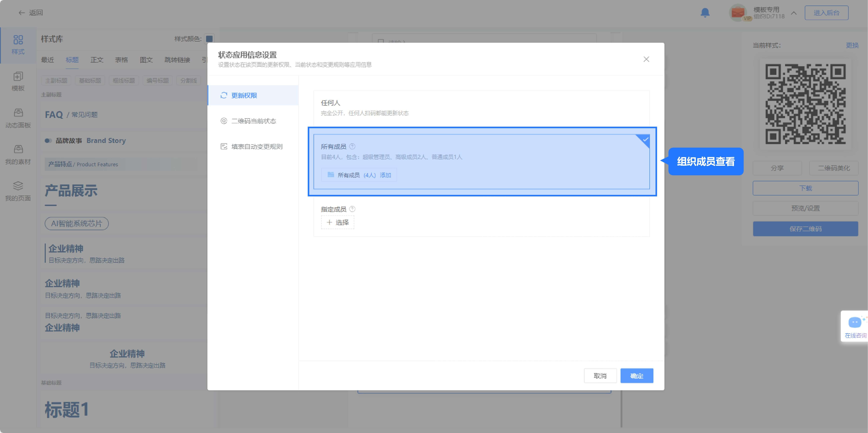This screenshot has height=433, width=868.
Task: Switch to 二维码当前状态 tab
Action: pos(253,121)
